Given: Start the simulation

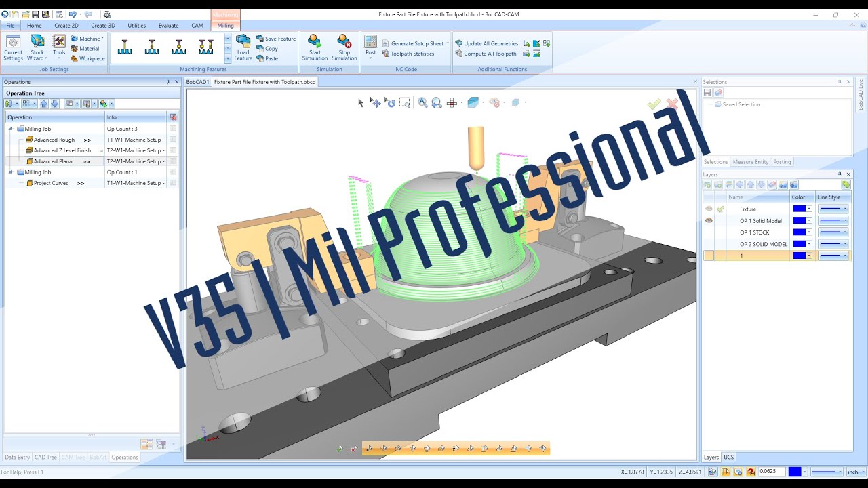Looking at the screenshot, I should pos(315,48).
